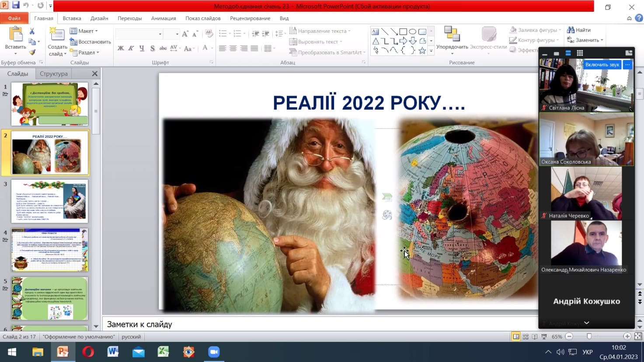Open the font name combo box
644x362 pixels.
139,34
